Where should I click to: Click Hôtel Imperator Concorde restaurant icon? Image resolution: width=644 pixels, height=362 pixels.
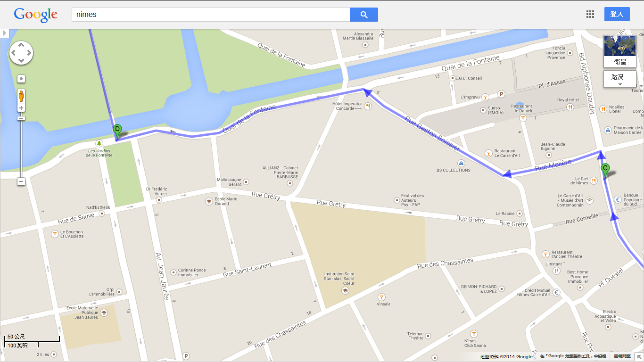click(368, 106)
